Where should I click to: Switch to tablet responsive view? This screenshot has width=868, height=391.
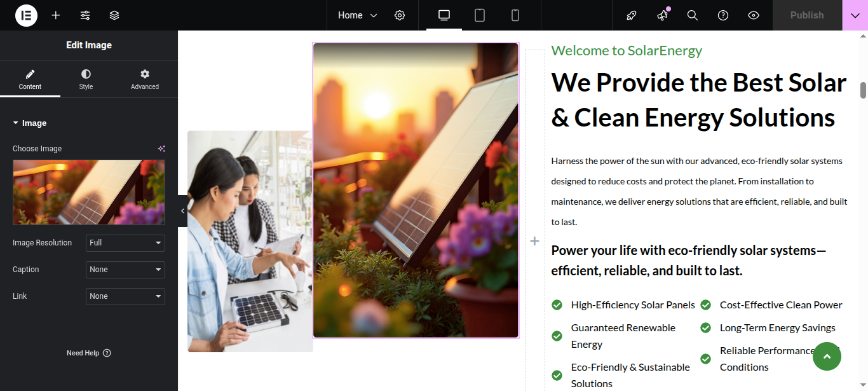[x=480, y=15]
